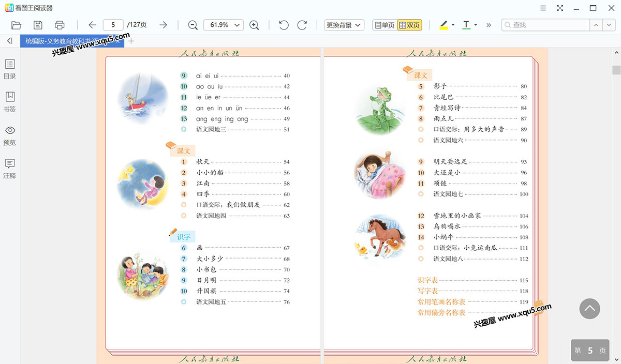Save the document via the floppy icon

tap(38, 25)
